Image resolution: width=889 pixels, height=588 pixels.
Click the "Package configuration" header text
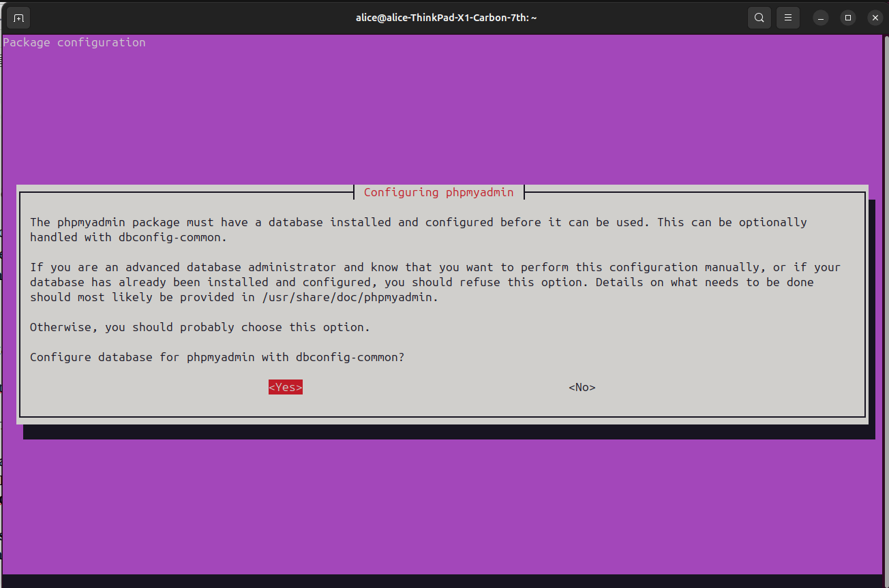[x=74, y=42]
